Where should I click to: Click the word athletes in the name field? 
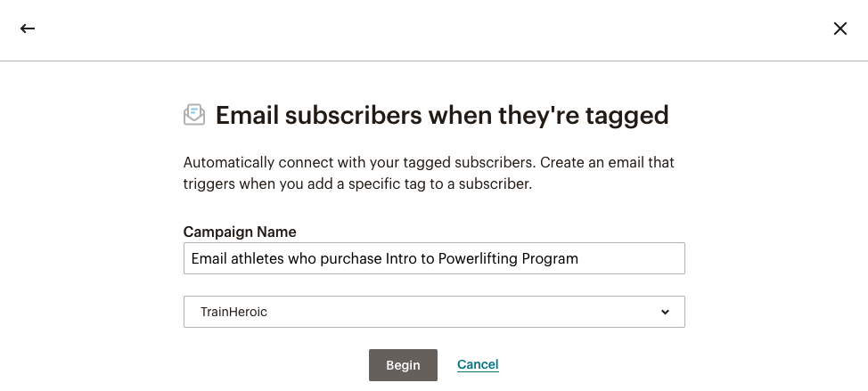coord(258,258)
